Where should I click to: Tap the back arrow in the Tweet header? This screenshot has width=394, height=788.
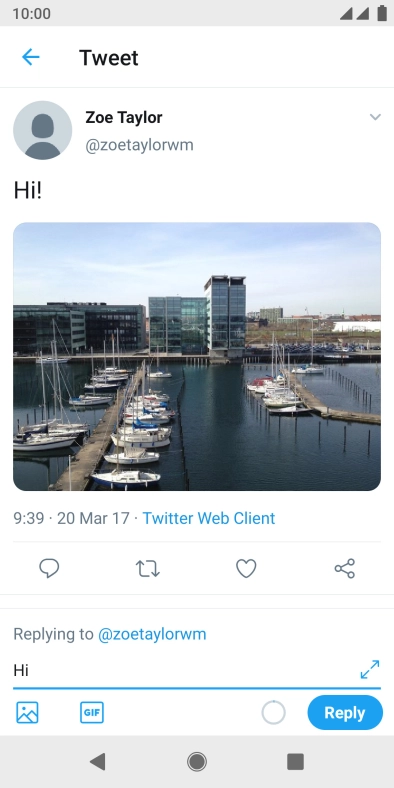[x=31, y=57]
